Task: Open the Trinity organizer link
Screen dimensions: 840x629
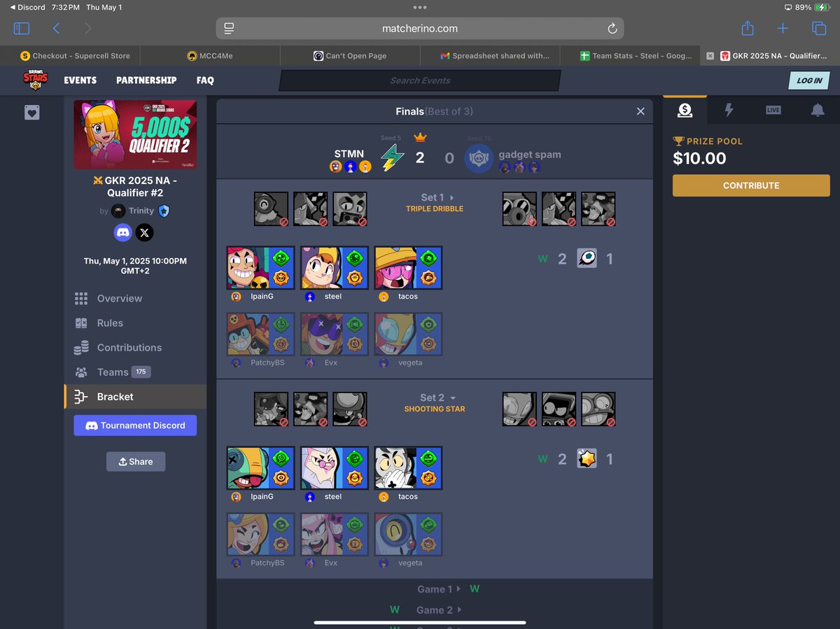Action: coord(141,211)
